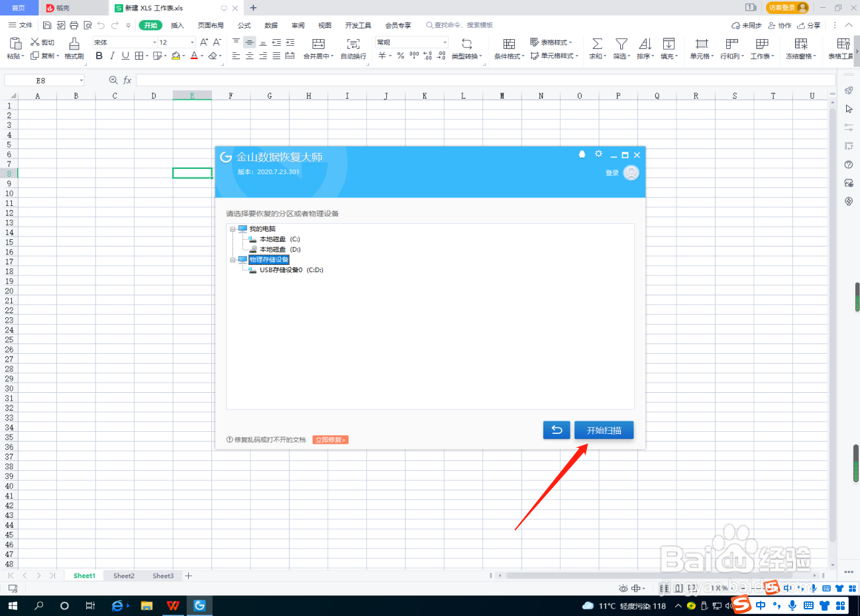Click the 筛选 funnel icon
The width and height of the screenshot is (860, 616).
621,44
